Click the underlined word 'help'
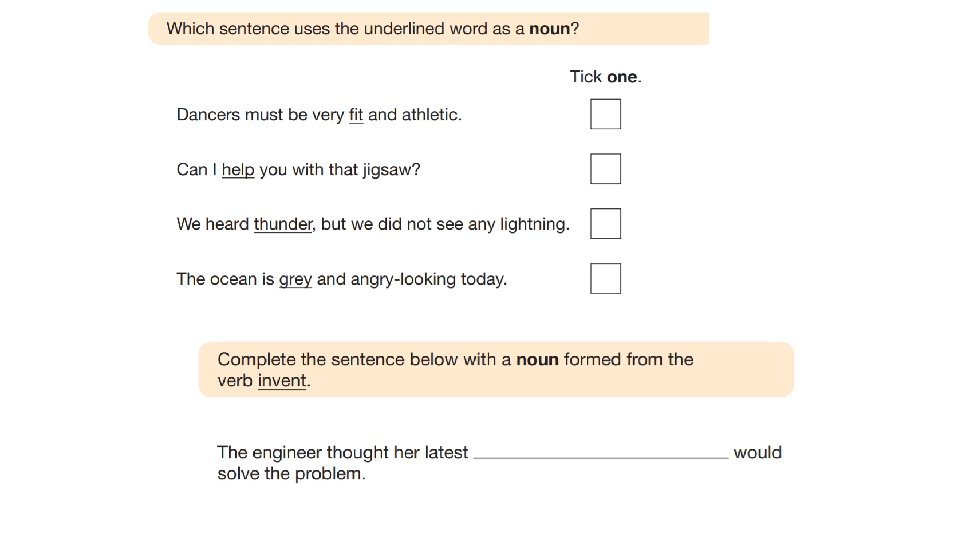The image size is (960, 540). click(x=238, y=170)
